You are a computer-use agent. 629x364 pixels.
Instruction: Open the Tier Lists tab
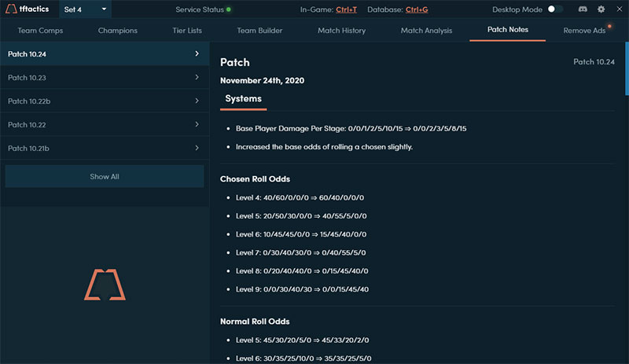[187, 31]
